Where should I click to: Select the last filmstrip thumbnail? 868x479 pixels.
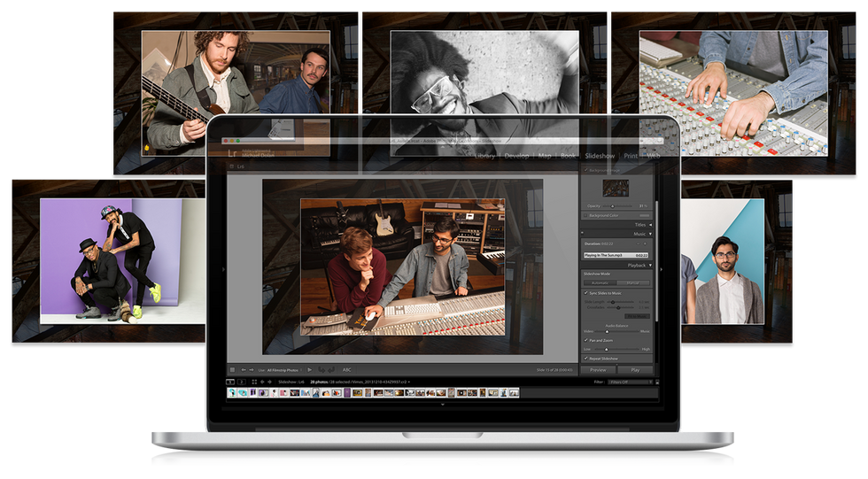tap(514, 393)
